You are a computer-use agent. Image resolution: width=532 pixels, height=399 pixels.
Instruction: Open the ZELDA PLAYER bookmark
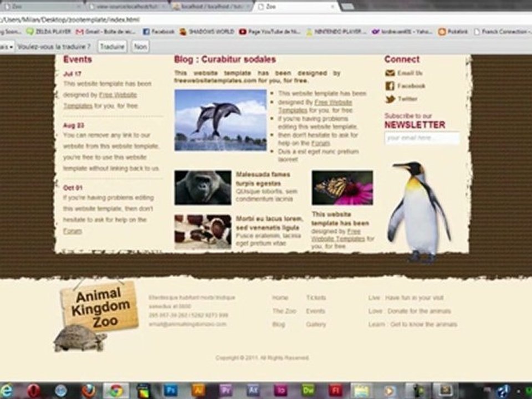pos(49,32)
